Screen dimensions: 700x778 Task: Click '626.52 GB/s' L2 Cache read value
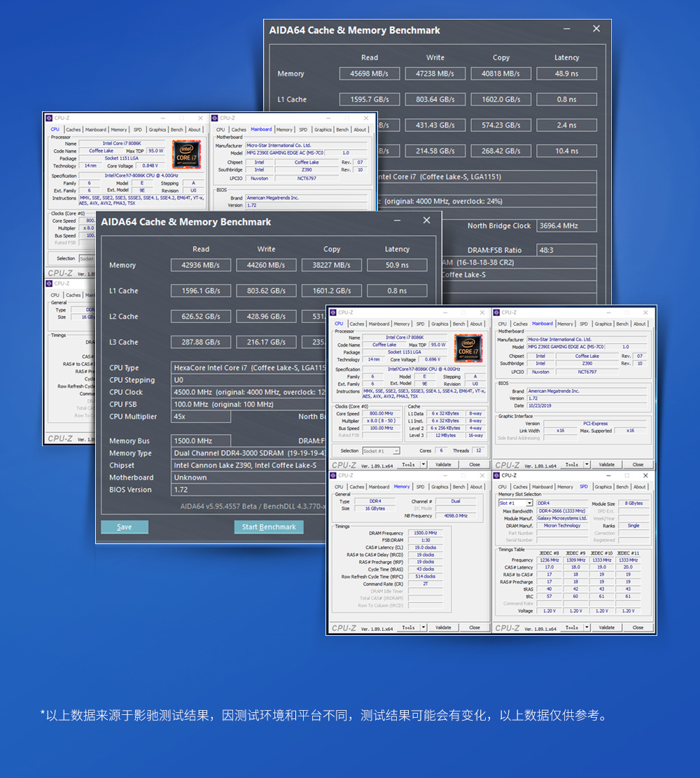(x=200, y=317)
